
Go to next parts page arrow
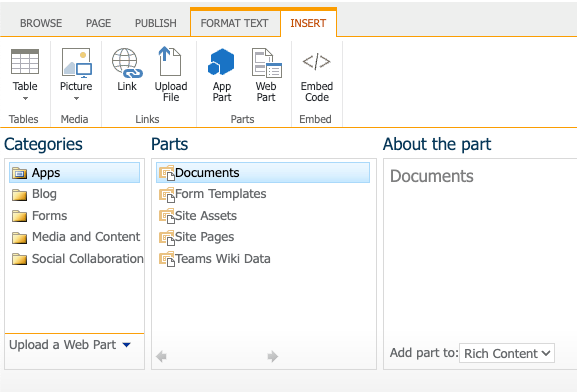[x=273, y=356]
